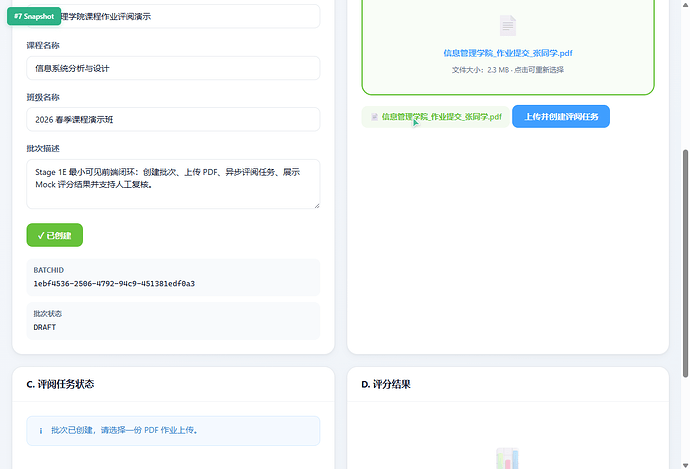Click the small file icon beside the green filename
The height and width of the screenshot is (469, 690).
click(374, 117)
